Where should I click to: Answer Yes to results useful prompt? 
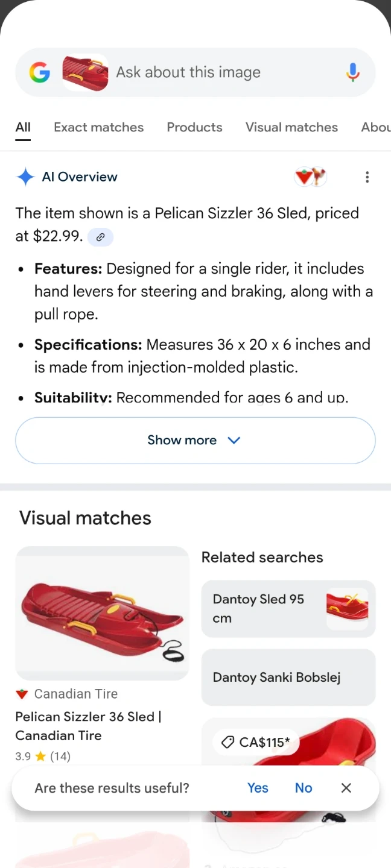(x=258, y=788)
